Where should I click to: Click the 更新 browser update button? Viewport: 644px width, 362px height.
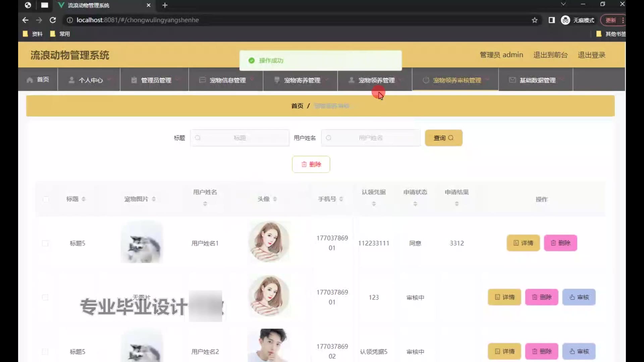pos(610,20)
